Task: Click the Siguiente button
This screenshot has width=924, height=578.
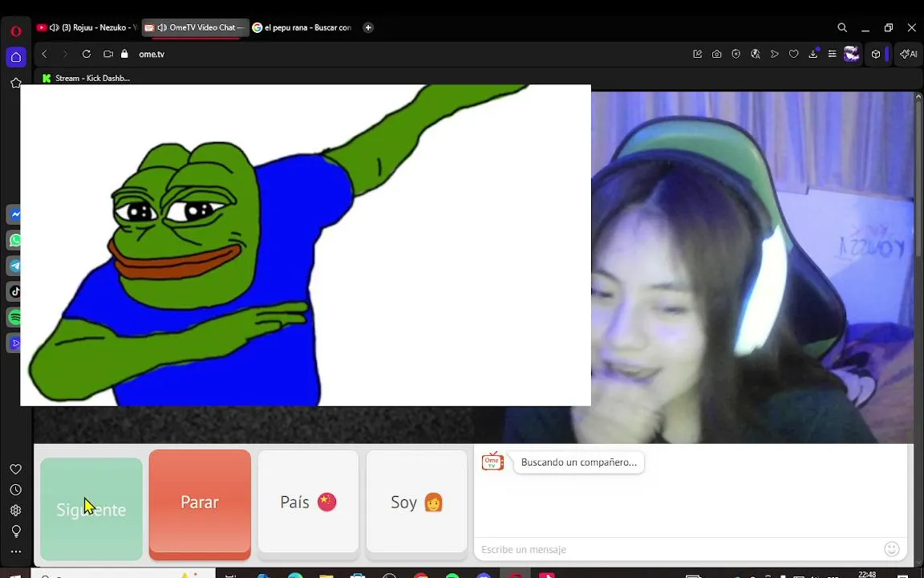Action: pos(91,509)
